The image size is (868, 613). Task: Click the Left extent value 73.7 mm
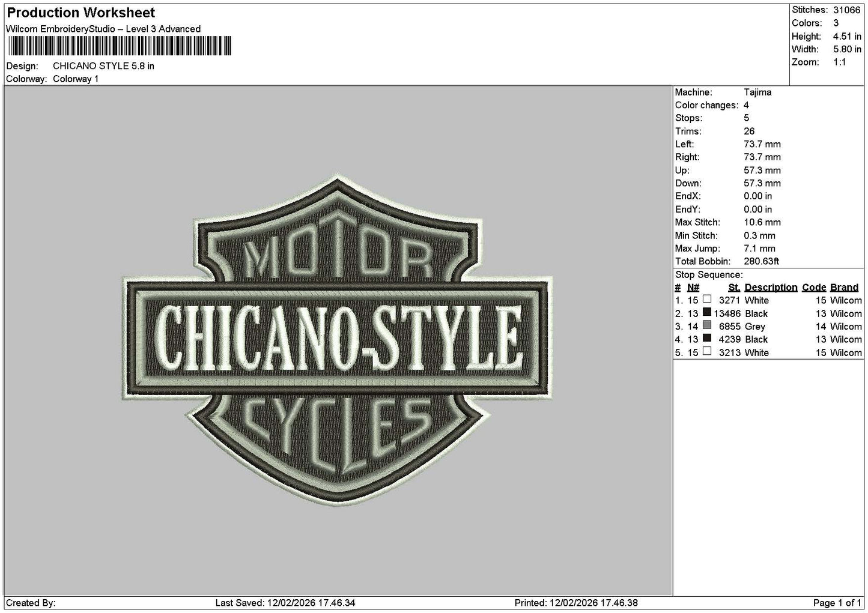coord(762,144)
